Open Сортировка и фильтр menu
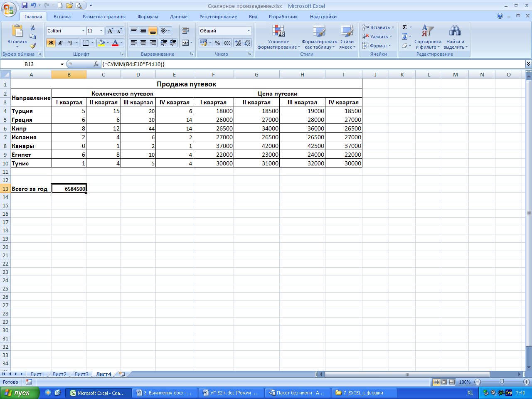532x399 pixels. coord(428,37)
